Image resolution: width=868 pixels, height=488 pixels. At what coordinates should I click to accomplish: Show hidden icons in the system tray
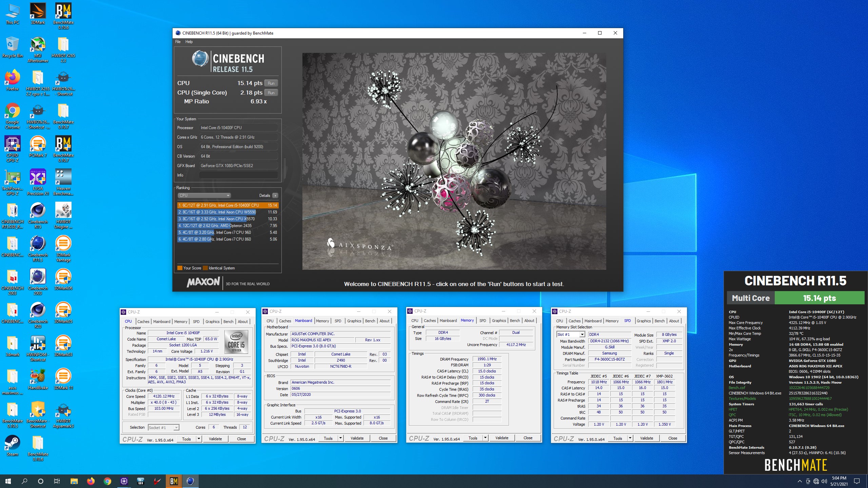[x=800, y=481]
